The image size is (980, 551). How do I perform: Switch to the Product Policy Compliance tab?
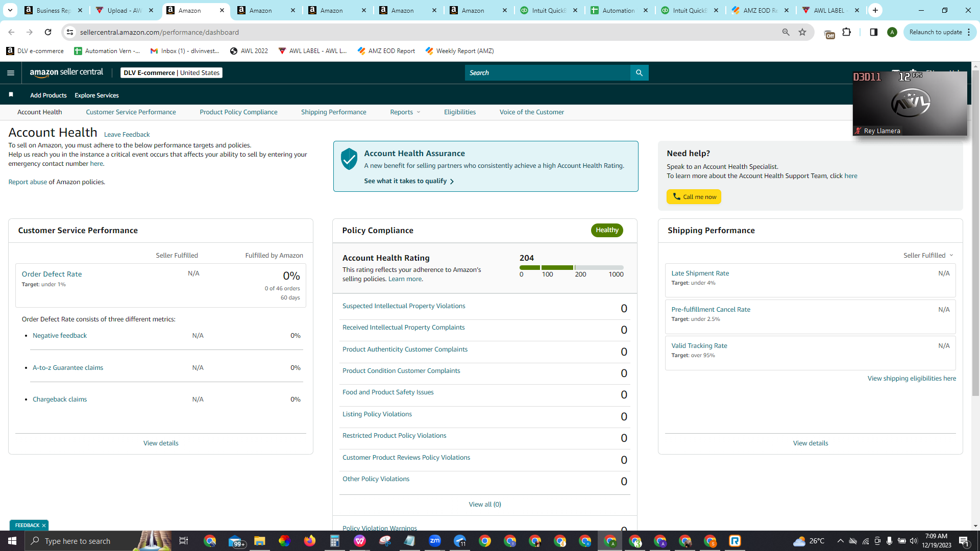point(239,112)
